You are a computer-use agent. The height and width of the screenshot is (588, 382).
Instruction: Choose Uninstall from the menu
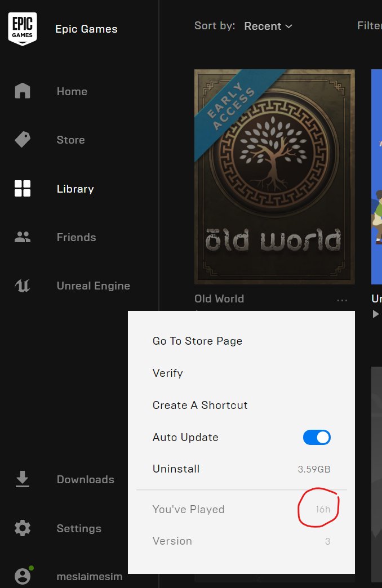click(x=176, y=469)
